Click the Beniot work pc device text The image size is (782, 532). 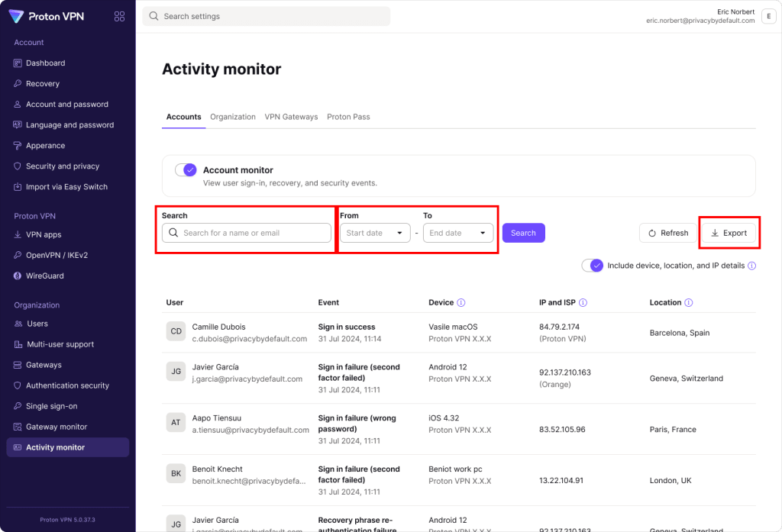pos(455,469)
